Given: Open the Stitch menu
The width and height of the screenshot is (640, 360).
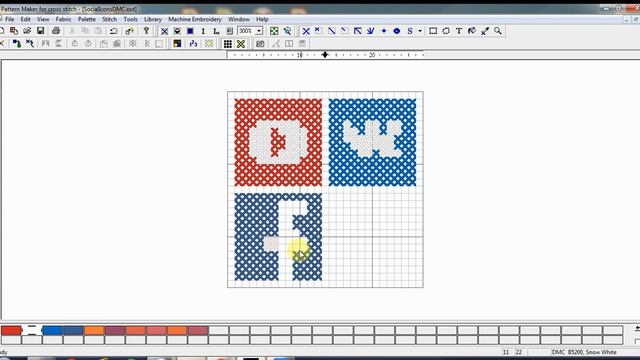Looking at the screenshot, I should 109,19.
